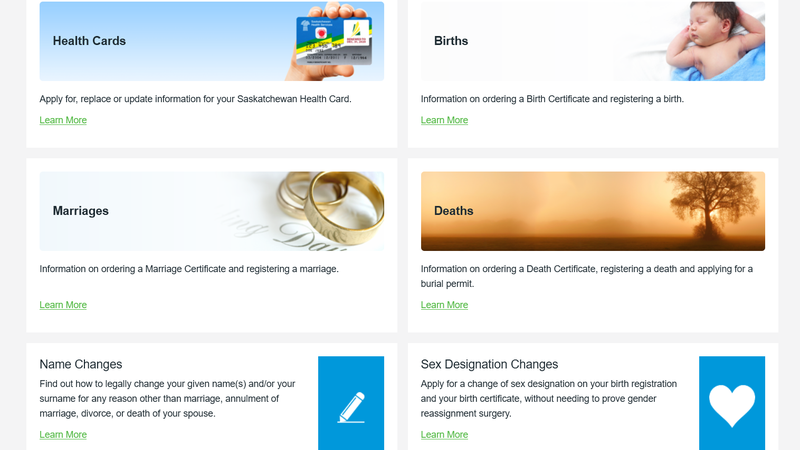
Task: Open the Deaths banner with tree sunset
Action: point(593,211)
